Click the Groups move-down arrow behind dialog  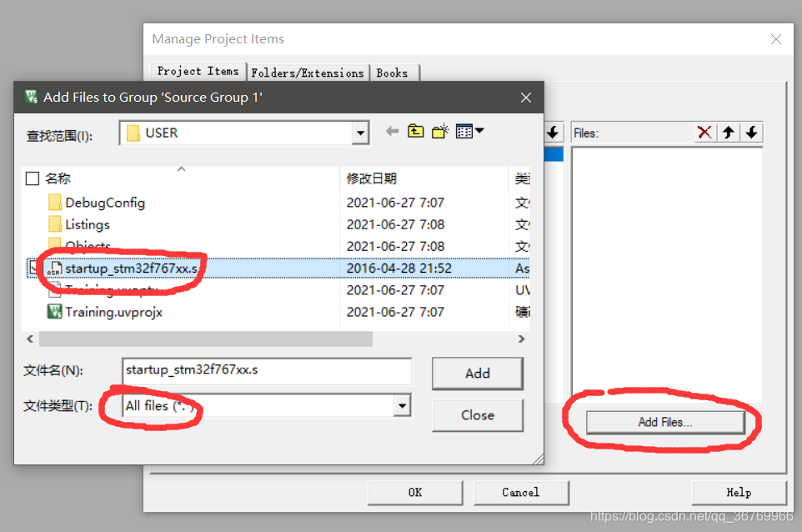point(553,133)
